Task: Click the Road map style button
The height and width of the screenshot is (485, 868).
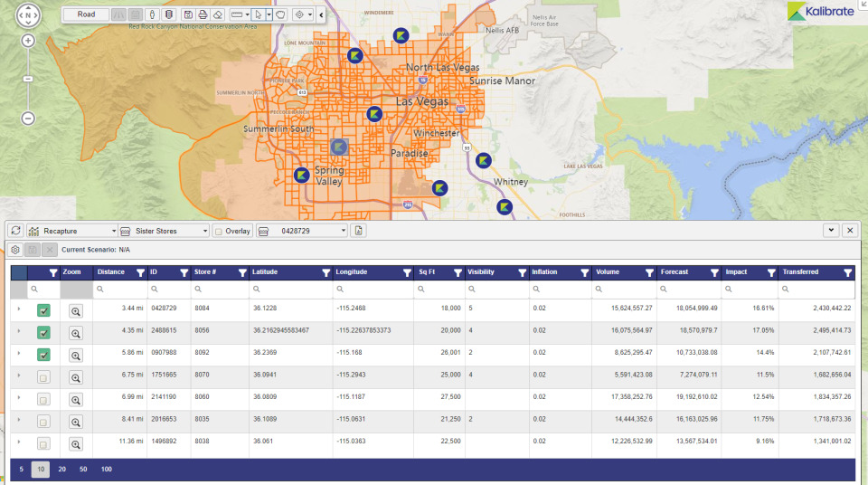Action: pyautogui.click(x=86, y=14)
